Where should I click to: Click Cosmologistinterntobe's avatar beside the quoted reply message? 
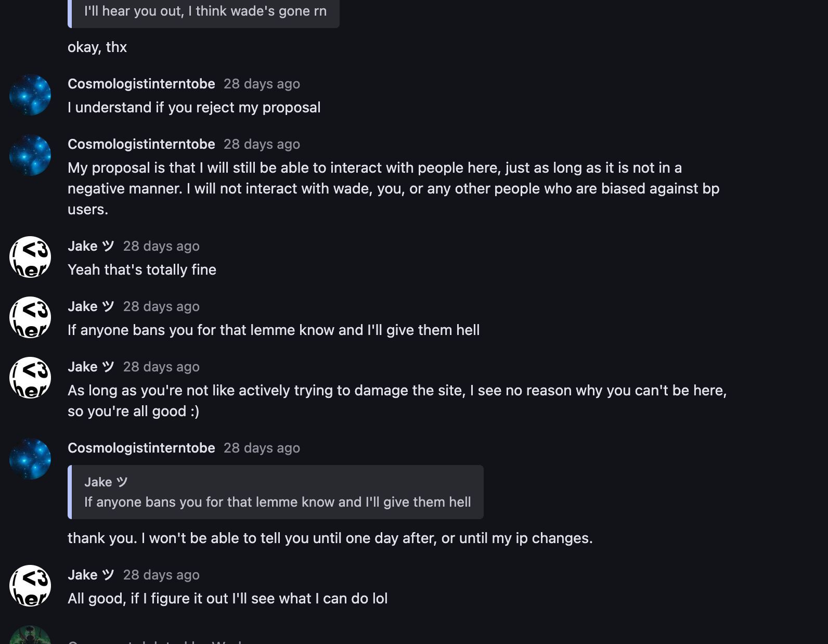click(x=30, y=459)
